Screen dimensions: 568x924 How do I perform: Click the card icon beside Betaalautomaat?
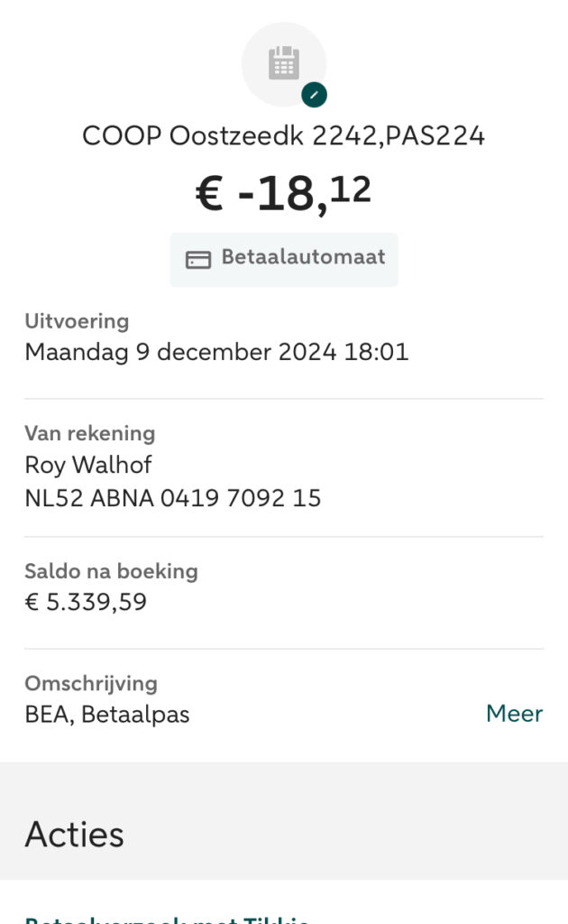(198, 260)
